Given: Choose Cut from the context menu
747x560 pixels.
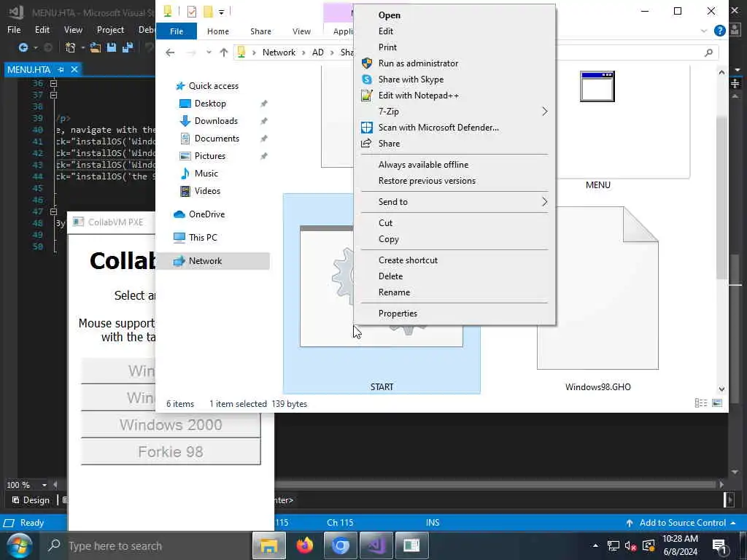Looking at the screenshot, I should coord(385,223).
